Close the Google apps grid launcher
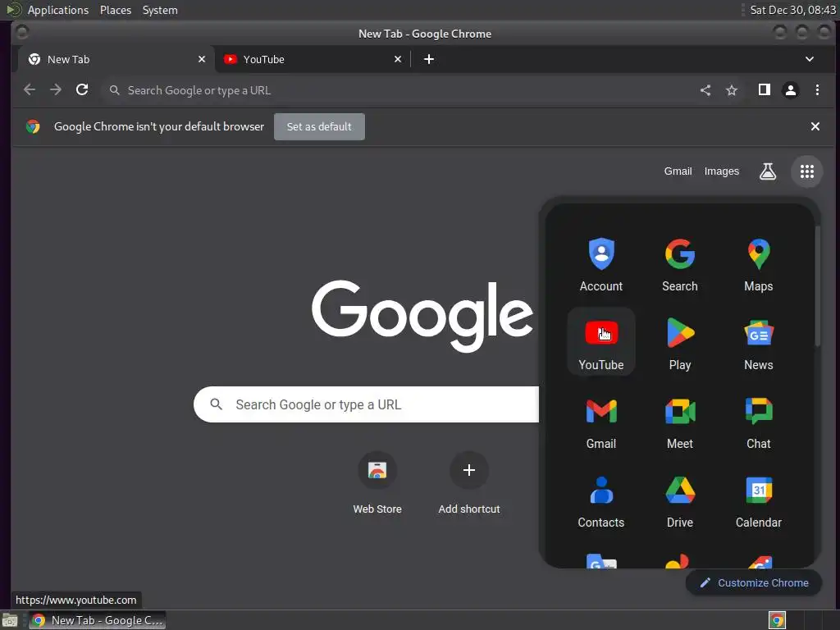The width and height of the screenshot is (840, 630). pos(807,171)
